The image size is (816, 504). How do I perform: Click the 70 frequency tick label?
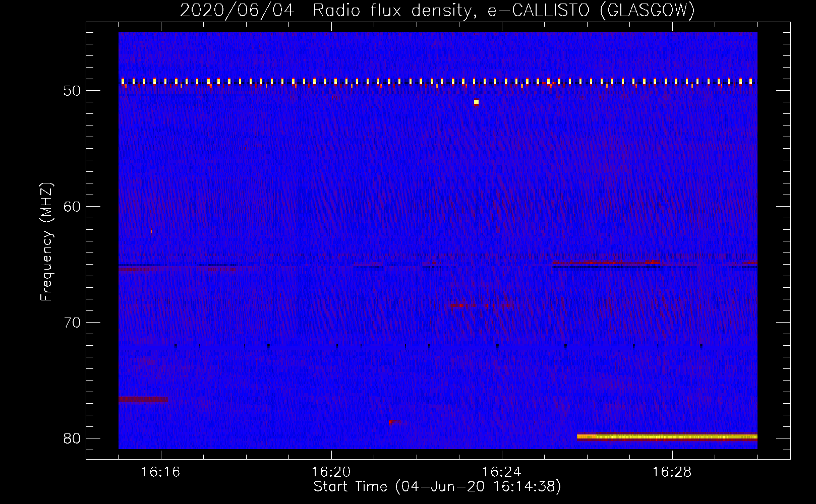tap(72, 323)
